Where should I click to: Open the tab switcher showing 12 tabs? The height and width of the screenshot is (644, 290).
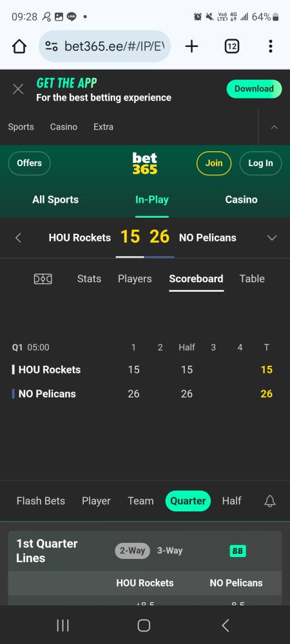pyautogui.click(x=232, y=46)
